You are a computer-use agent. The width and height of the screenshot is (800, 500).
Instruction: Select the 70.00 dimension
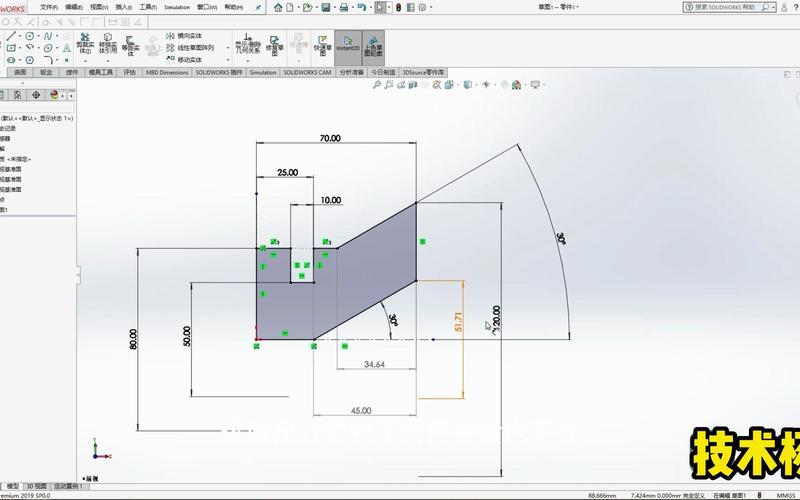330,138
